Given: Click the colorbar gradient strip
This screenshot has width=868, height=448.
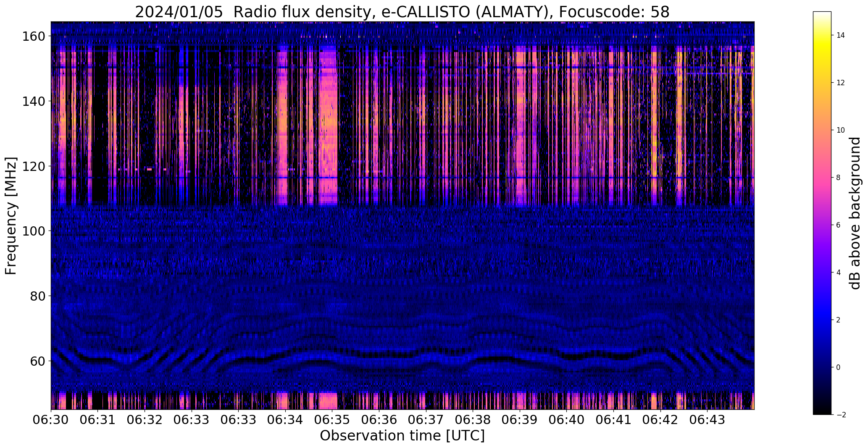Looking at the screenshot, I should [822, 213].
